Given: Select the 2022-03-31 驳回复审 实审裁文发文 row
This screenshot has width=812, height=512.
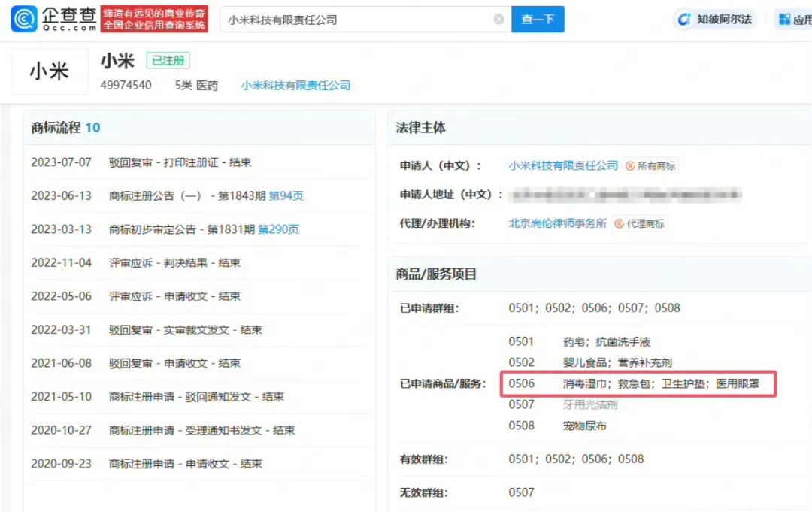Looking at the screenshot, I should pos(199,330).
